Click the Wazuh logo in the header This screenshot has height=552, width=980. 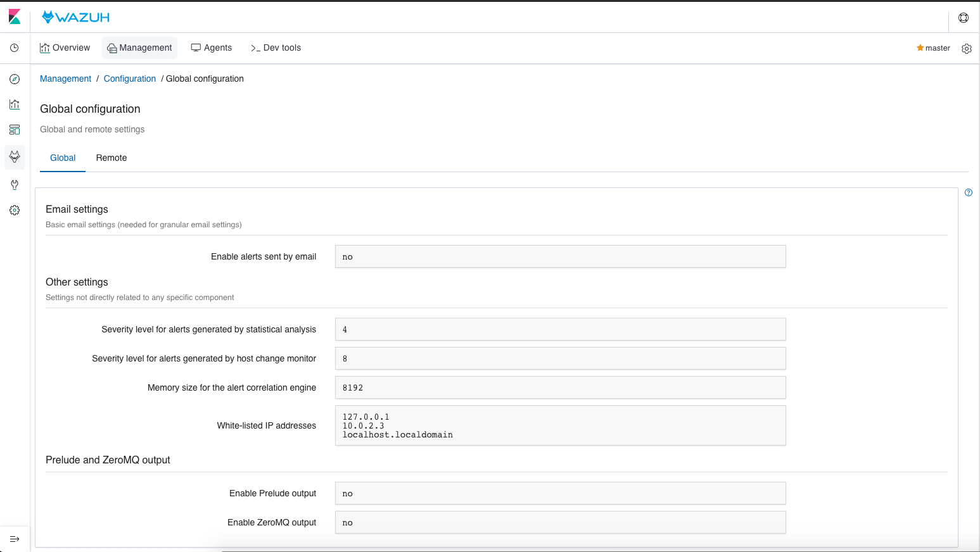[x=75, y=17]
